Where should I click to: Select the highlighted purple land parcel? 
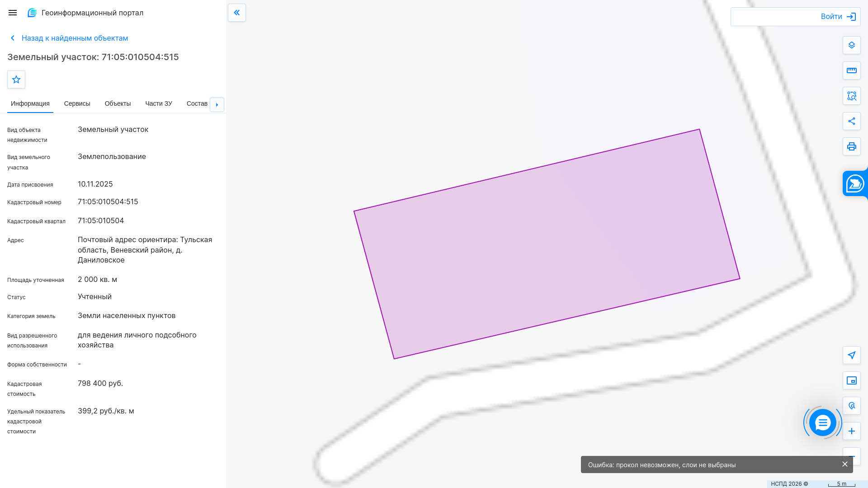[547, 244]
